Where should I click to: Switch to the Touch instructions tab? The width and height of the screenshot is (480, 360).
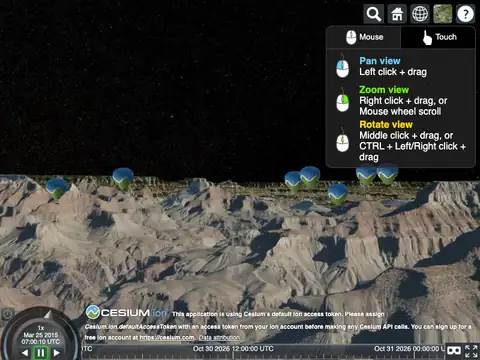coord(438,37)
